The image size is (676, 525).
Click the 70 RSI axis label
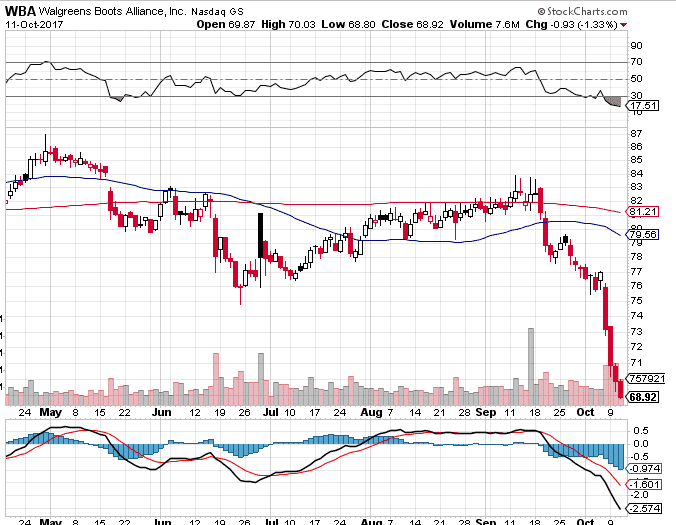tap(636, 62)
